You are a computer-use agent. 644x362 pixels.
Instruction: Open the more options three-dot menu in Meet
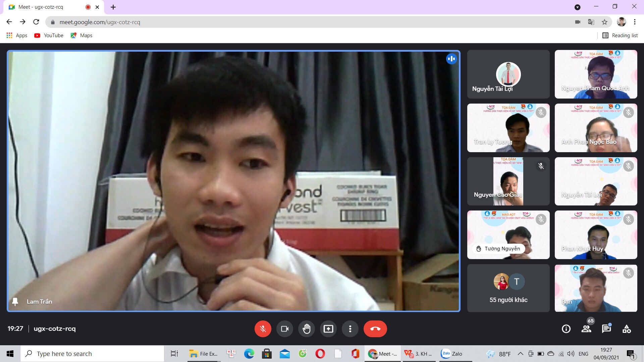tap(350, 329)
